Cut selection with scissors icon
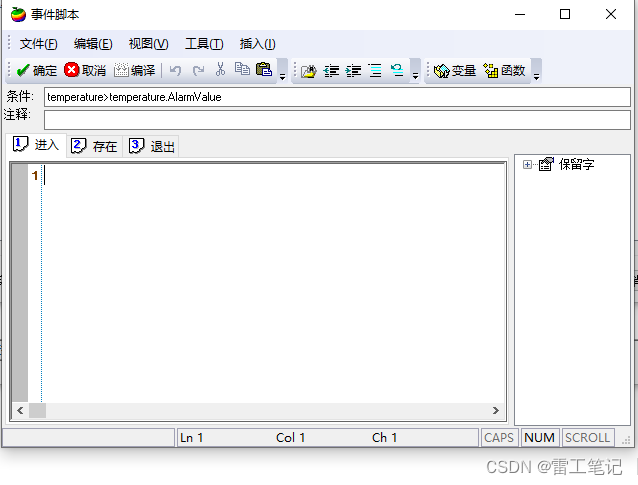This screenshot has height=485, width=638. point(220,70)
